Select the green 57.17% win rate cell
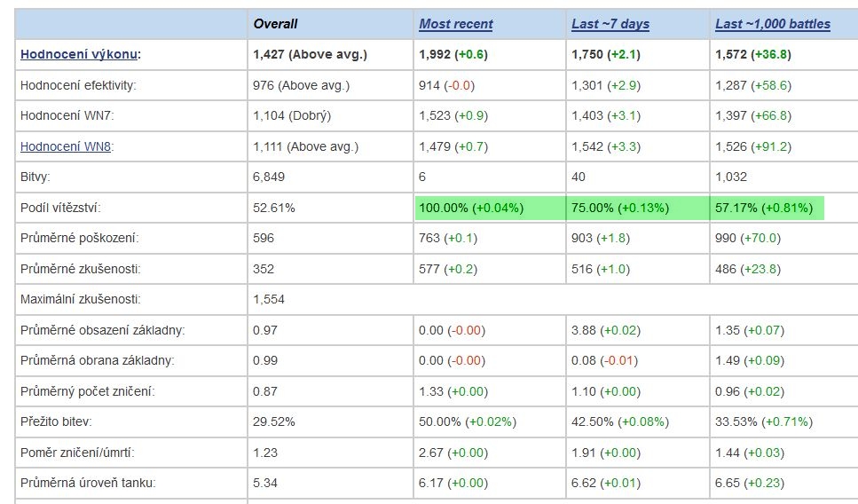The image size is (858, 504). pos(767,208)
